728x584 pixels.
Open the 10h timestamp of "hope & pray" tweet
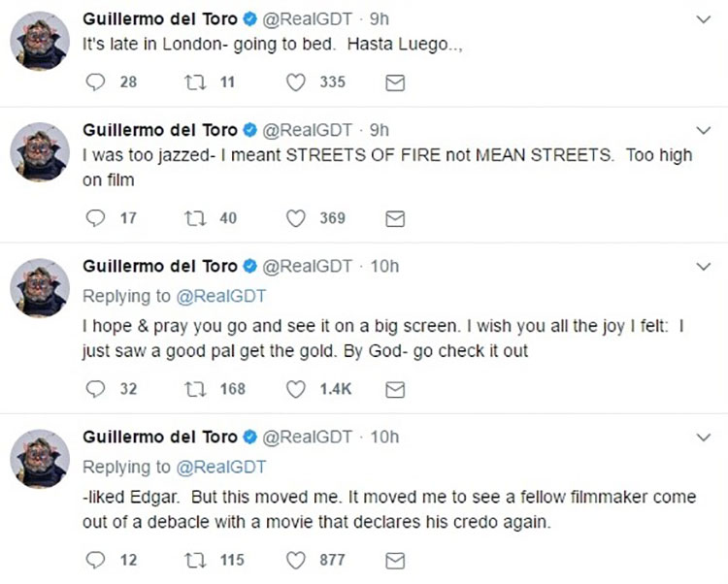point(385,267)
